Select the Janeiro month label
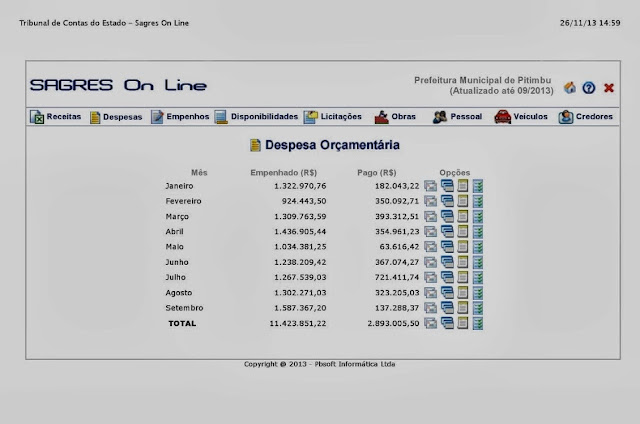The image size is (640, 424). 179,186
